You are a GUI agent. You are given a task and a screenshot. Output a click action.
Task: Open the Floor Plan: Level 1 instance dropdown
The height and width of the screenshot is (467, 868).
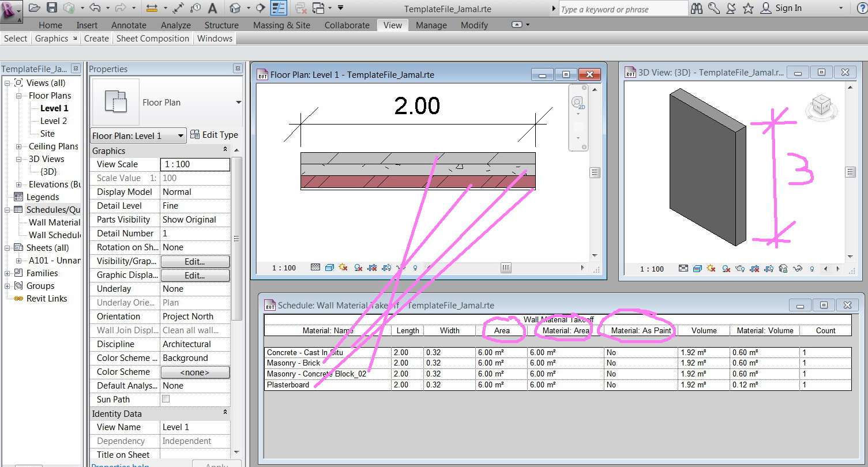coord(138,135)
